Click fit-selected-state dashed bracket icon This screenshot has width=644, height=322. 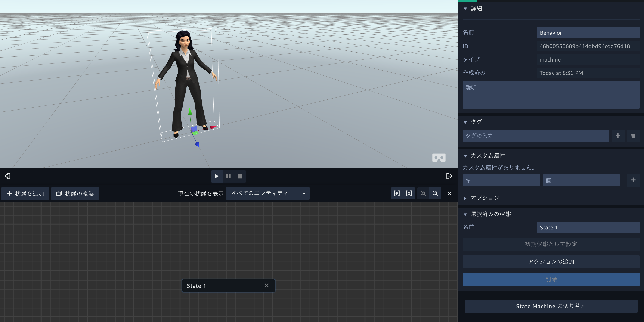click(x=409, y=193)
